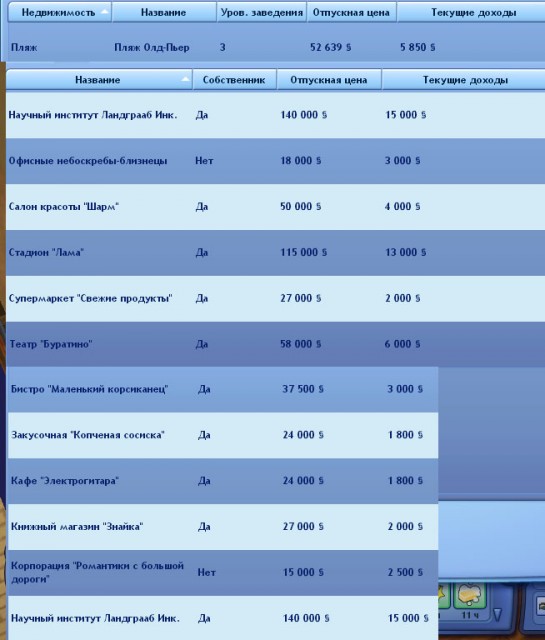Toggle sort arrow on the lower Название column
Image resolution: width=545 pixels, height=640 pixels.
click(185, 79)
